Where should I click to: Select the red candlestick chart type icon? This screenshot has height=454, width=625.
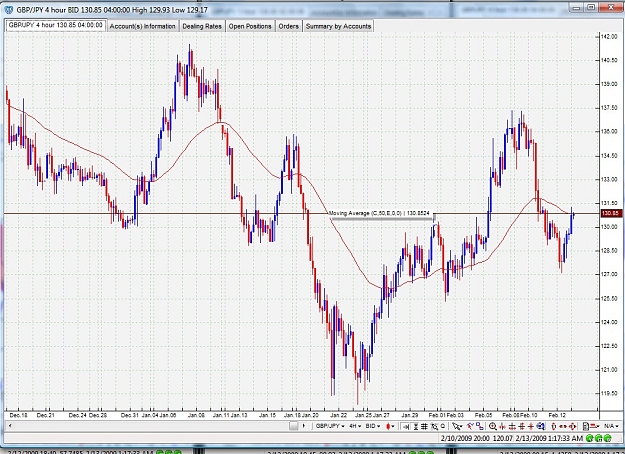click(x=390, y=426)
